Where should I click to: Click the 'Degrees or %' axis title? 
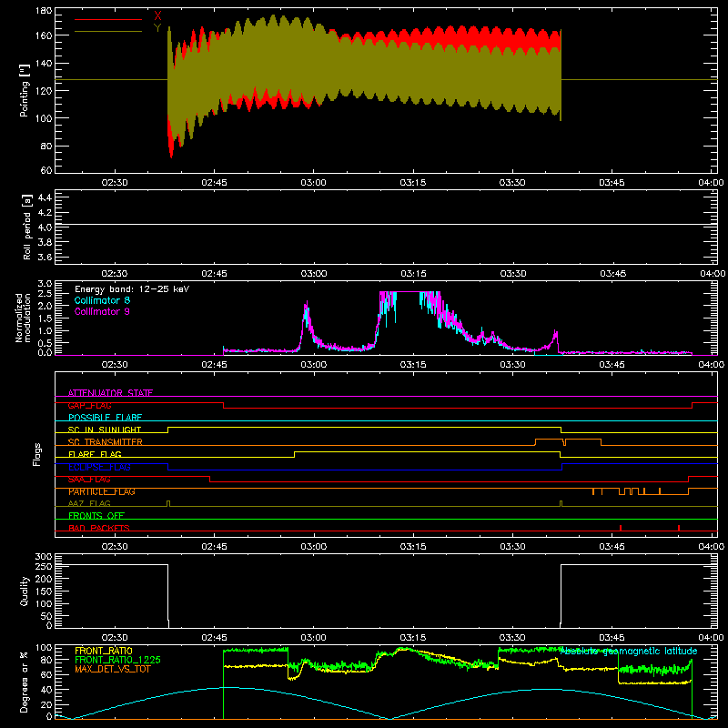click(25, 682)
